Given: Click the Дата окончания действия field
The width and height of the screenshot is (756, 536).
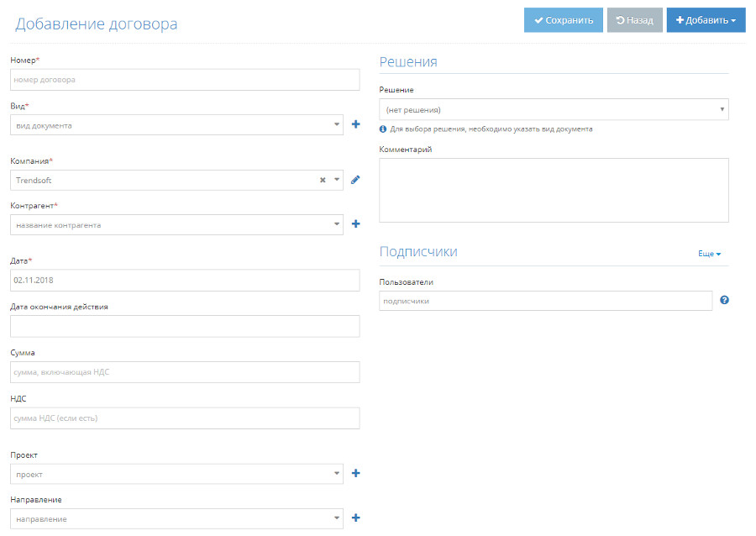Looking at the screenshot, I should (x=185, y=326).
